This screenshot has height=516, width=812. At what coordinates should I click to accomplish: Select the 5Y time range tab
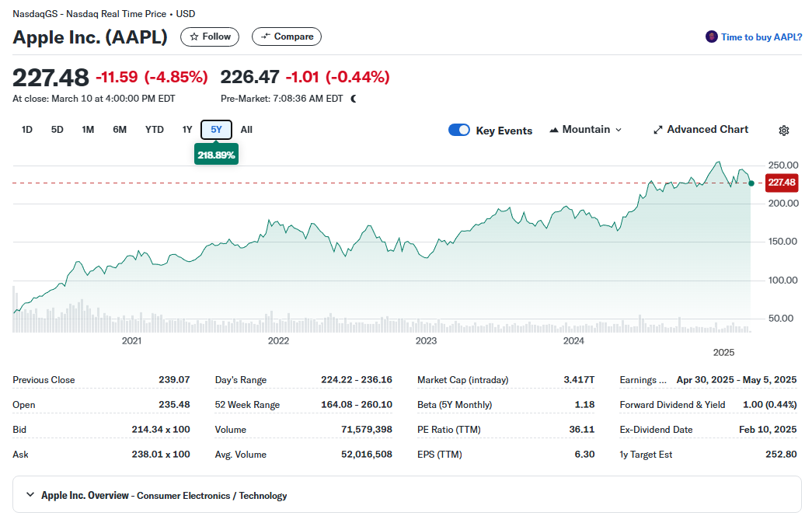(217, 130)
